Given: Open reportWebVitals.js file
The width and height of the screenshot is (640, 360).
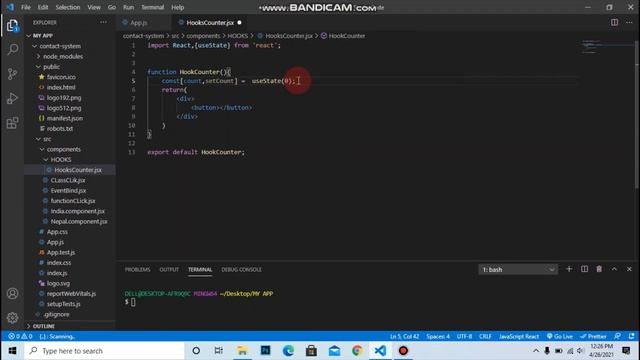Looking at the screenshot, I should point(71,293).
